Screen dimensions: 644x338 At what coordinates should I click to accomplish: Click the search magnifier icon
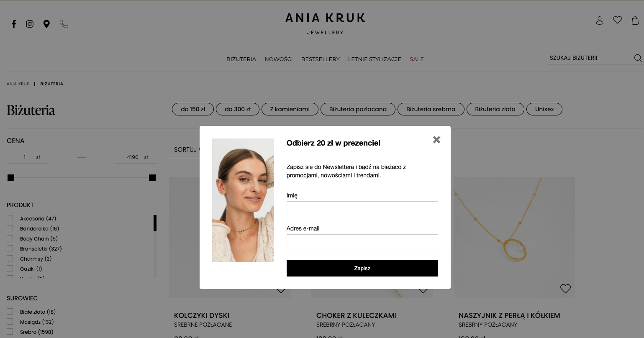point(638,58)
